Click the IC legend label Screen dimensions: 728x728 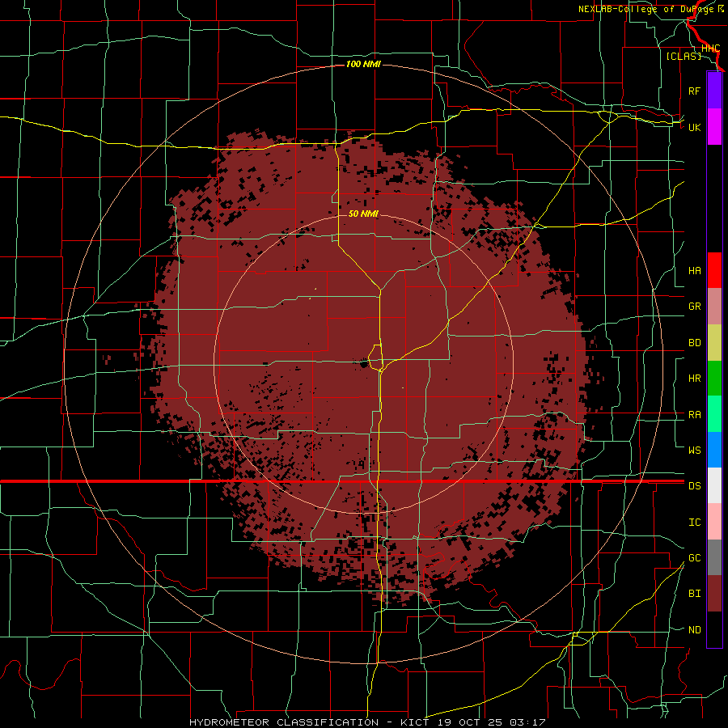tap(694, 523)
